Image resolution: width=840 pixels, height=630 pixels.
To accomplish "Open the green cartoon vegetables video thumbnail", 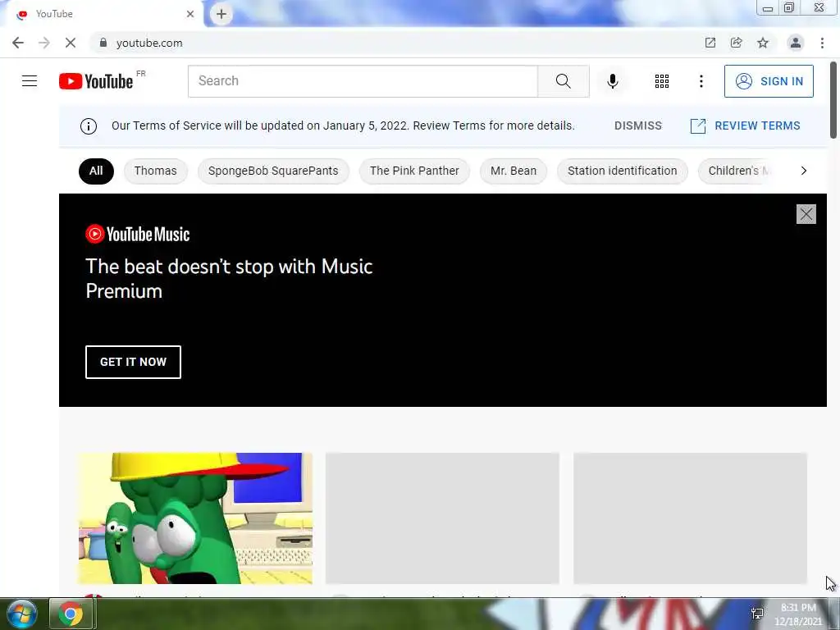I will pyautogui.click(x=195, y=518).
